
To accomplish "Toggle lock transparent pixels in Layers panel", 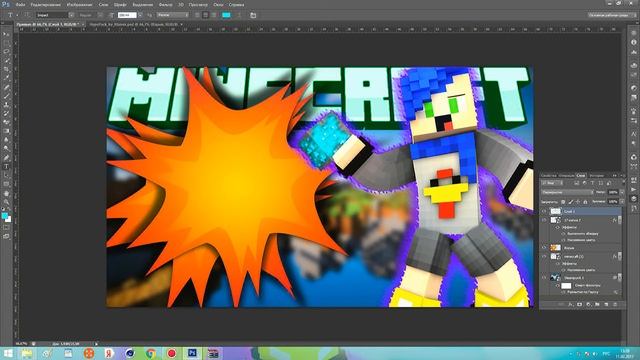I will pyautogui.click(x=563, y=202).
